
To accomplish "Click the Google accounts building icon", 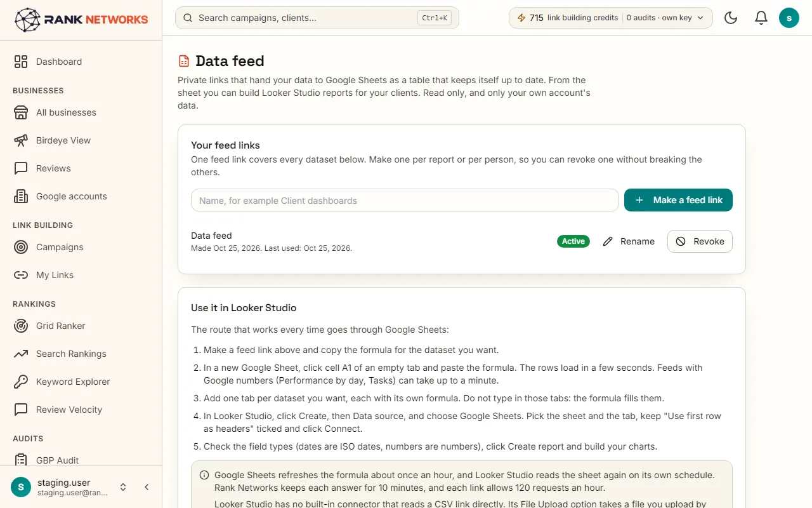I will tap(21, 196).
